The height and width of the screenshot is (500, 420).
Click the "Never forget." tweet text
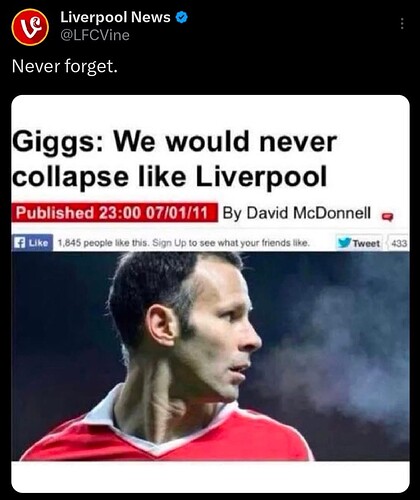pyautogui.click(x=65, y=66)
